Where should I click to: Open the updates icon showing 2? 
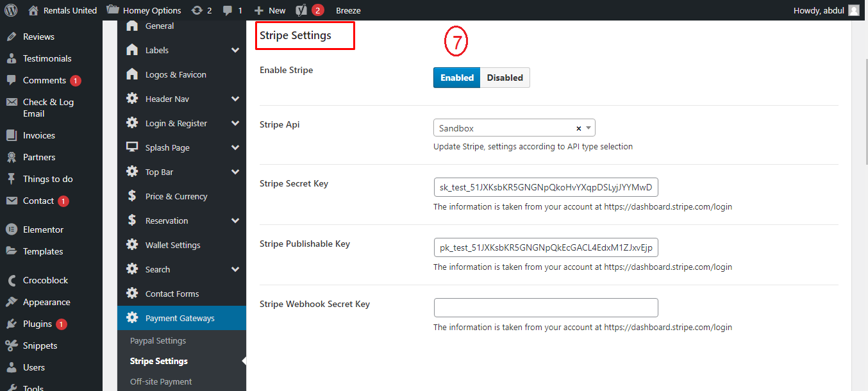pyautogui.click(x=197, y=10)
